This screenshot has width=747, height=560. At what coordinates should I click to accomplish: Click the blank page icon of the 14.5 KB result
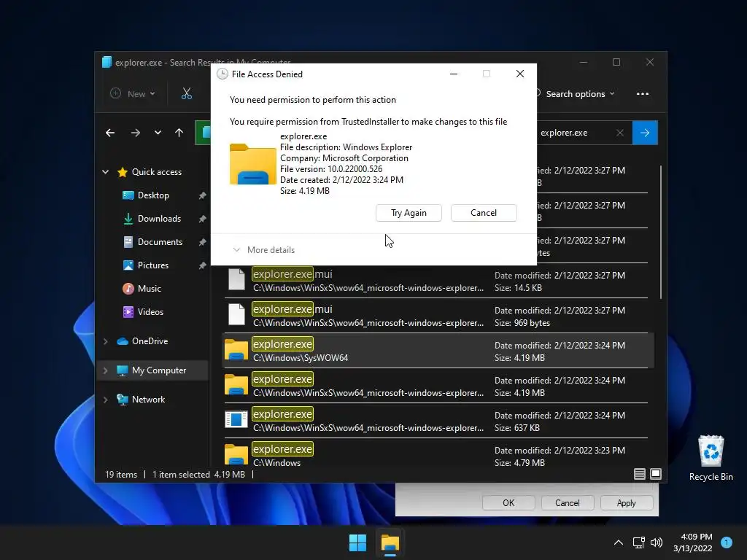click(x=236, y=279)
